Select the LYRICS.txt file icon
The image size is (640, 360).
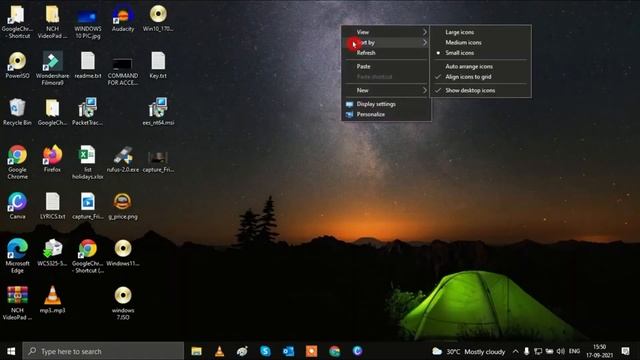(53, 206)
